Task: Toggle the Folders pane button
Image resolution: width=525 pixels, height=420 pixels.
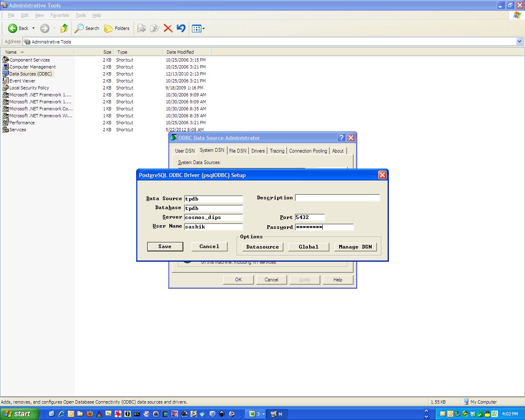Action: tap(117, 28)
